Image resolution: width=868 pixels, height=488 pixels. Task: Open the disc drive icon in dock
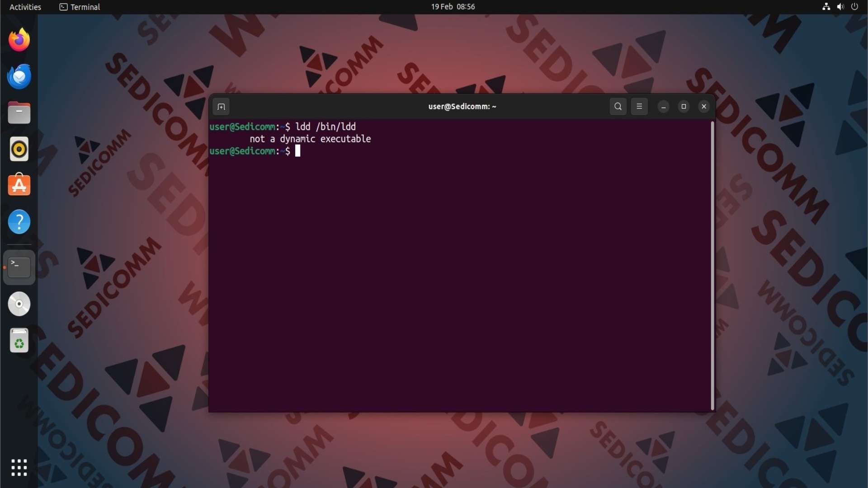[x=19, y=304]
